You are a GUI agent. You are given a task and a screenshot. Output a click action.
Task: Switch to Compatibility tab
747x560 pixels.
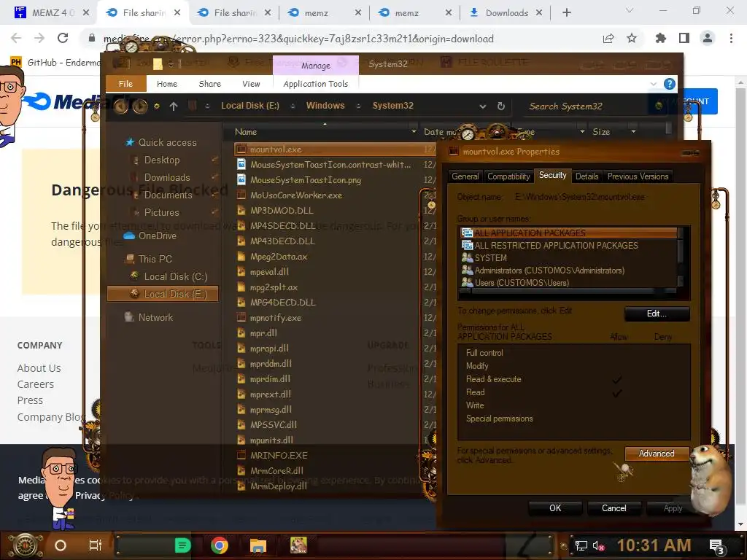pyautogui.click(x=508, y=176)
